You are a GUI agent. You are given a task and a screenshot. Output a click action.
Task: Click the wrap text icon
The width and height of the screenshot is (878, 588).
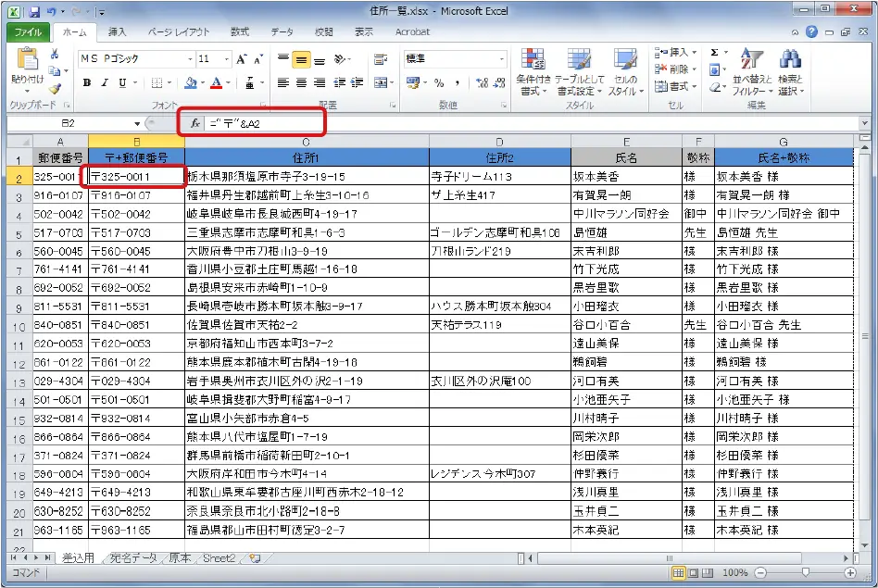point(381,59)
